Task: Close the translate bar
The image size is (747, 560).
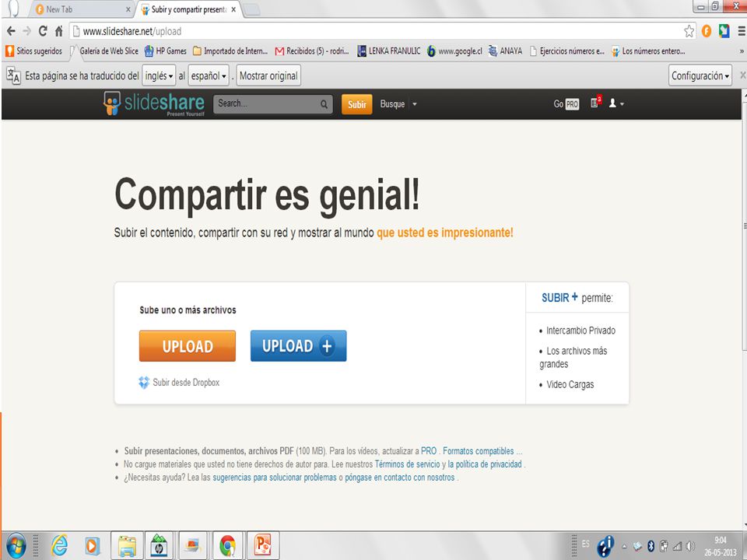Action: click(x=742, y=75)
